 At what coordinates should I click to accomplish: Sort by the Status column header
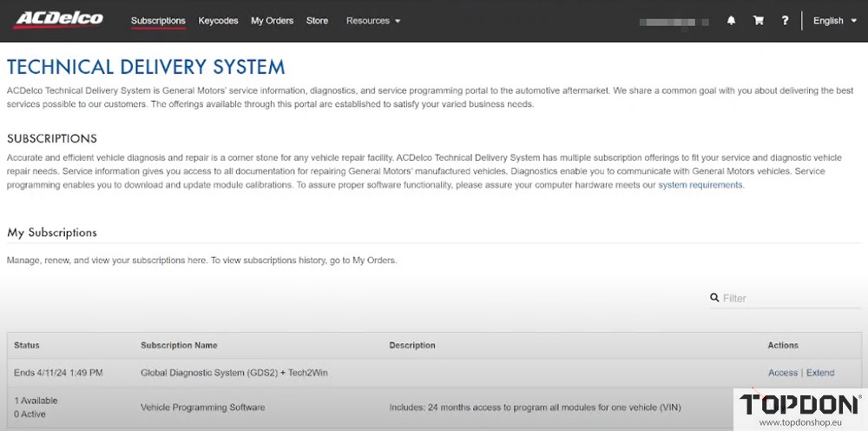pyautogui.click(x=27, y=345)
